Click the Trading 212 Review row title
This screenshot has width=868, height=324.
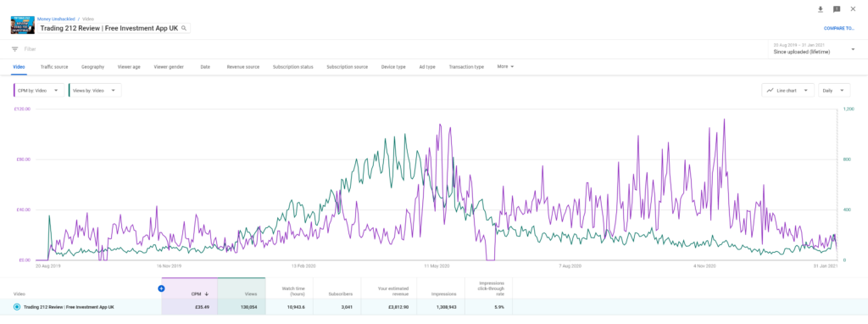coord(69,306)
